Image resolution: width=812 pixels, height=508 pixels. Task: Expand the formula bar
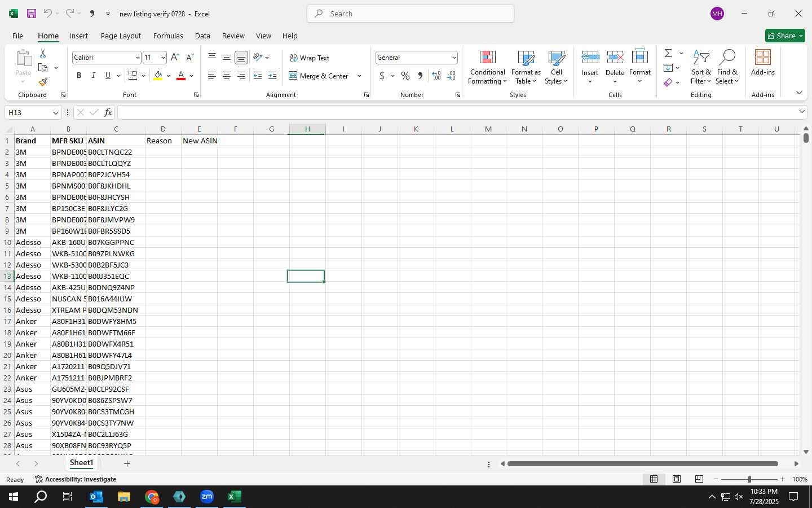point(802,112)
